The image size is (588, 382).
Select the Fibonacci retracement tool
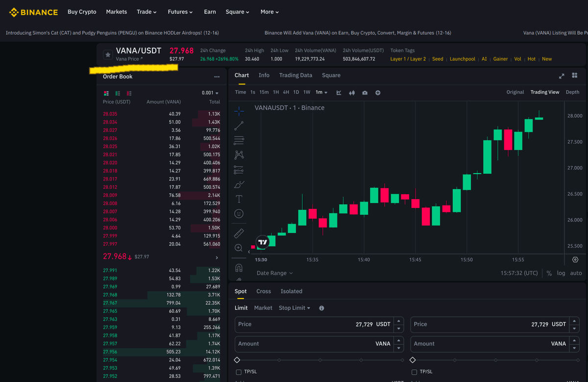click(x=239, y=140)
